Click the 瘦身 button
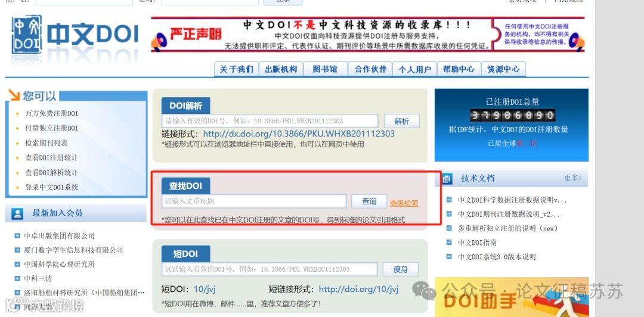 tap(401, 269)
